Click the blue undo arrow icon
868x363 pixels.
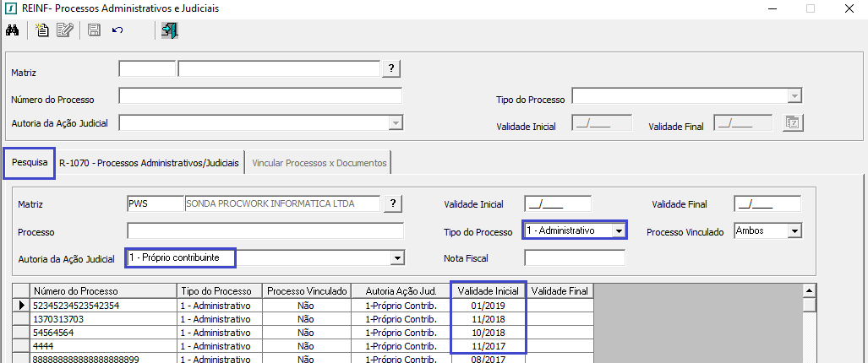117,30
